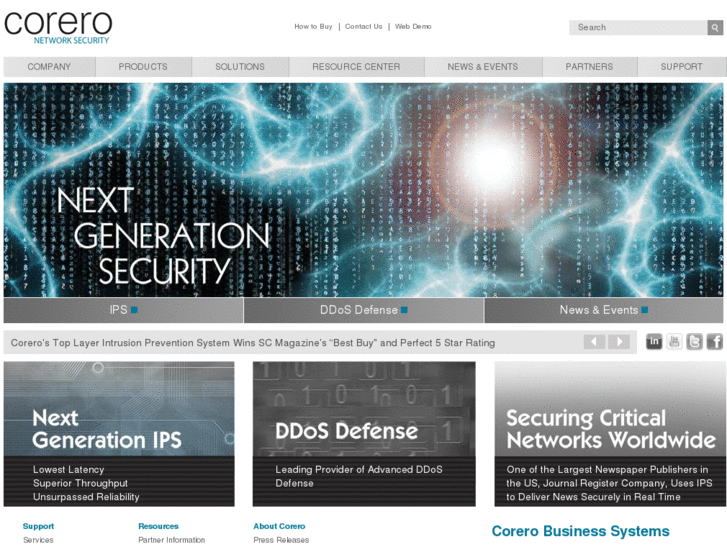Follow the Contact Us link
The image size is (727, 545).
[x=364, y=26]
